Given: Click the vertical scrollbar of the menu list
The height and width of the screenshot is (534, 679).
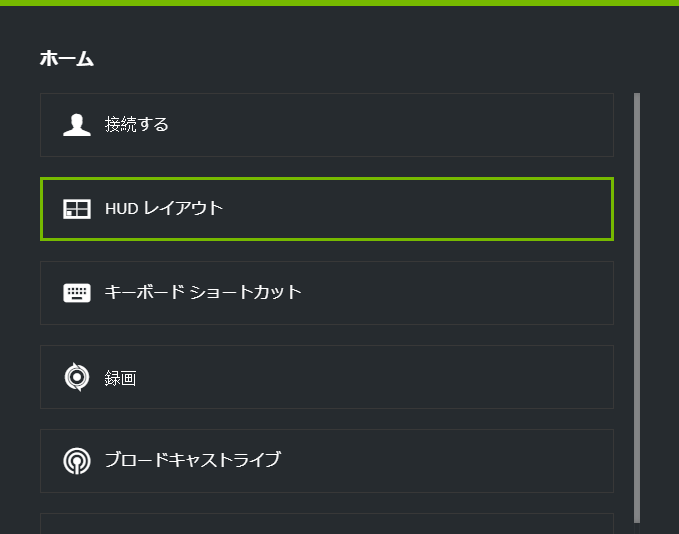Looking at the screenshot, I should click(x=637, y=300).
